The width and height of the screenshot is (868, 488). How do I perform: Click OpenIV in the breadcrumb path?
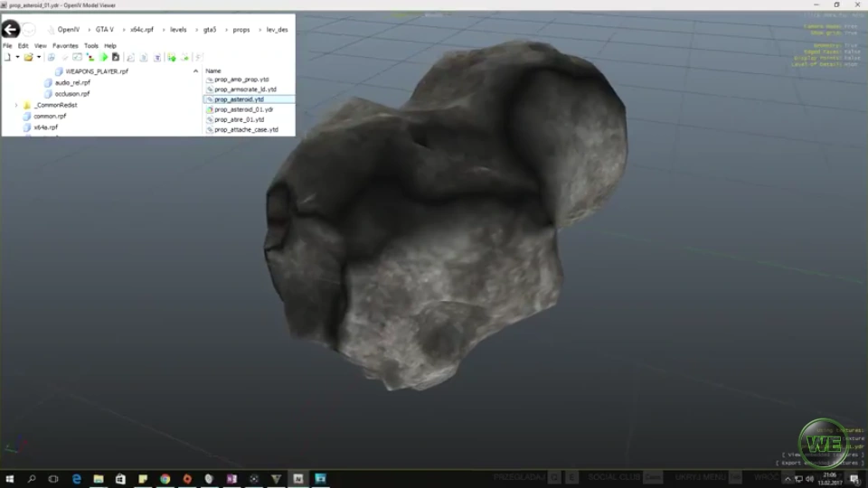pos(69,29)
